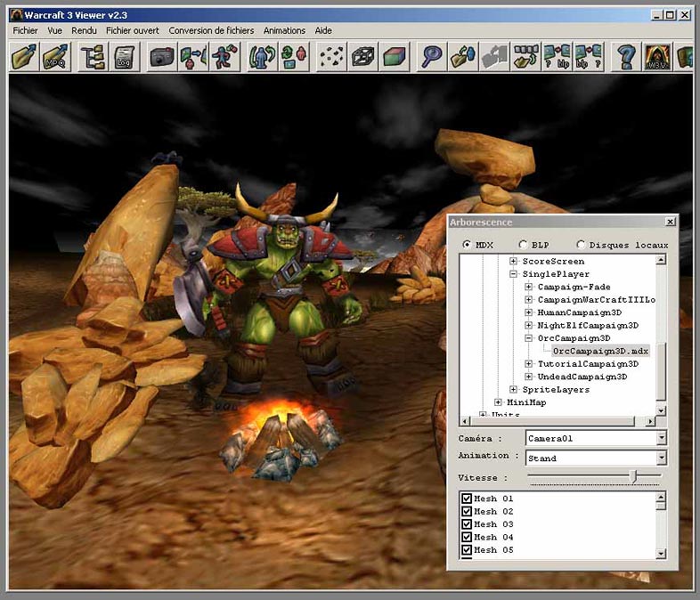Expand the SpriteLayers node
The height and width of the screenshot is (600, 700).
pos(513,389)
